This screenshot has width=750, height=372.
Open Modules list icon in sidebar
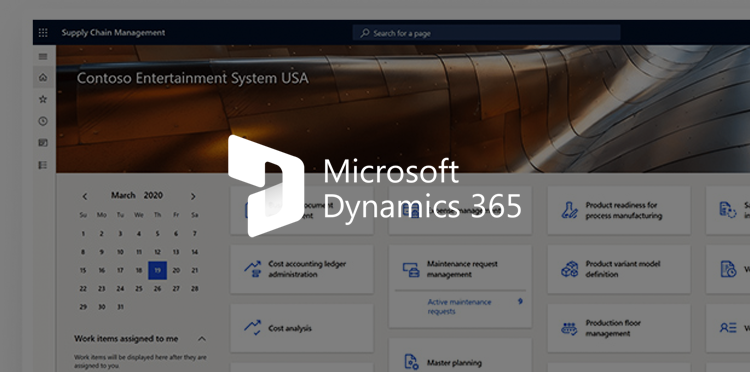coord(43,165)
